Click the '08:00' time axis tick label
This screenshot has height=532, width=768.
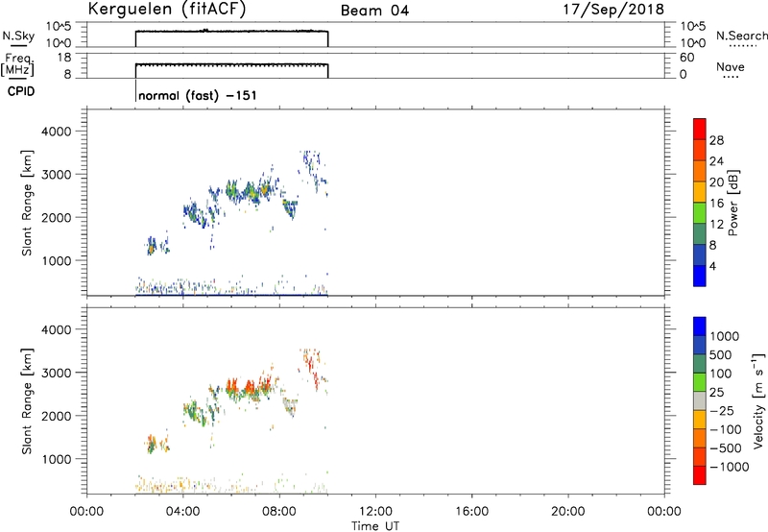(279, 512)
